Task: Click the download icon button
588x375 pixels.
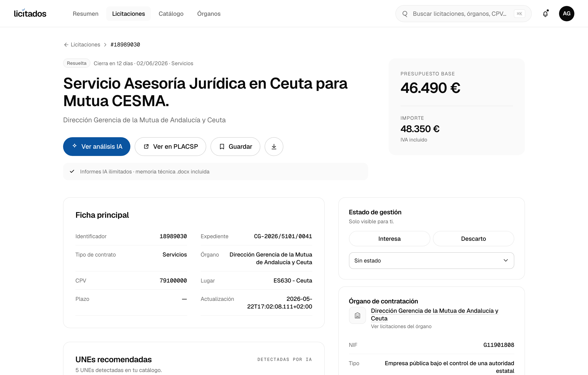Action: (274, 147)
